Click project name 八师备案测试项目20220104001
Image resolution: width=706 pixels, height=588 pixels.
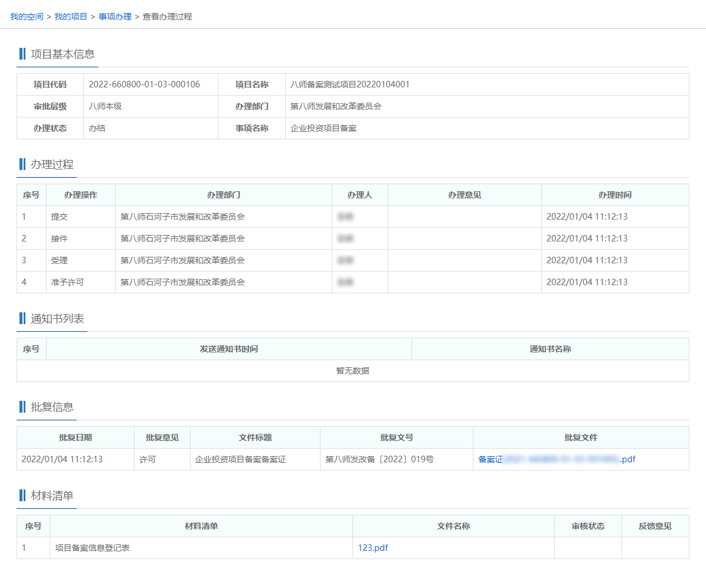tap(350, 84)
